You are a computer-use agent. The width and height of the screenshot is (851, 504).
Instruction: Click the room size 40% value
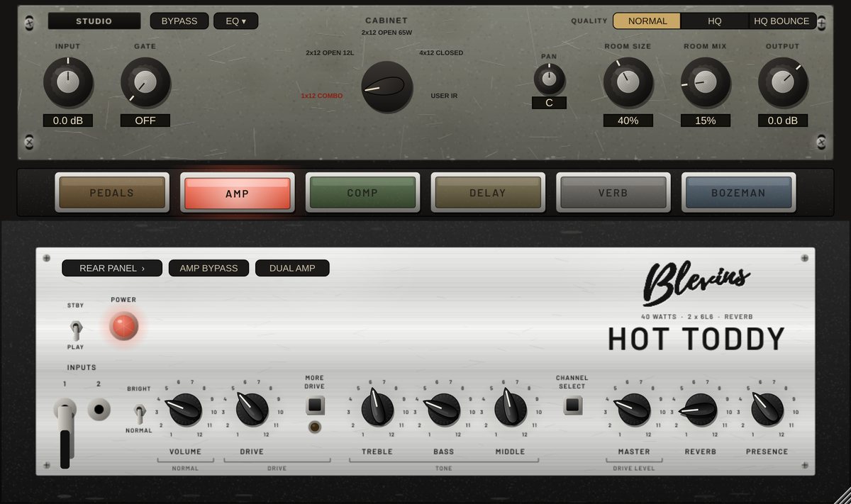click(628, 121)
